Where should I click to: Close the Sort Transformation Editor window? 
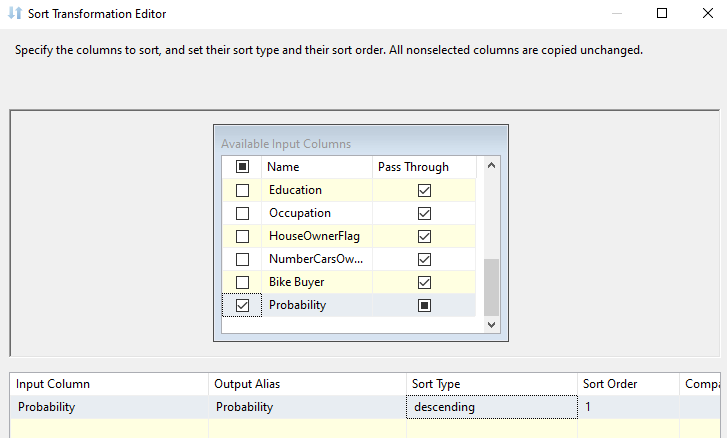pos(707,14)
